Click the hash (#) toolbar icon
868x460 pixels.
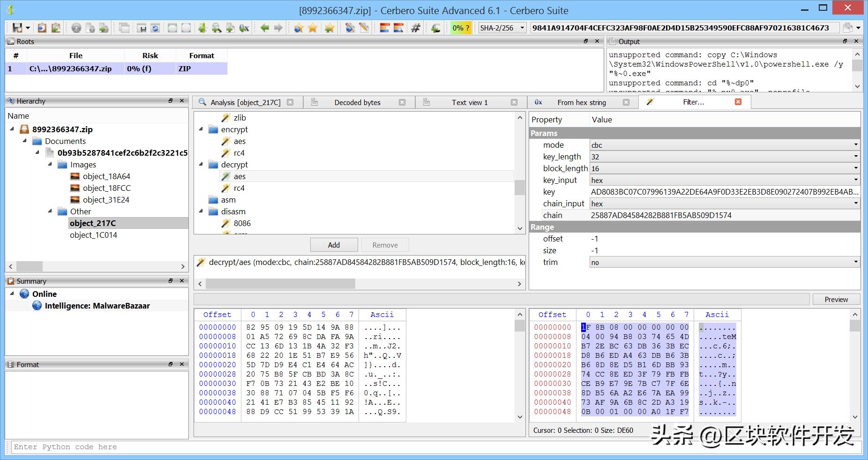pos(415,28)
